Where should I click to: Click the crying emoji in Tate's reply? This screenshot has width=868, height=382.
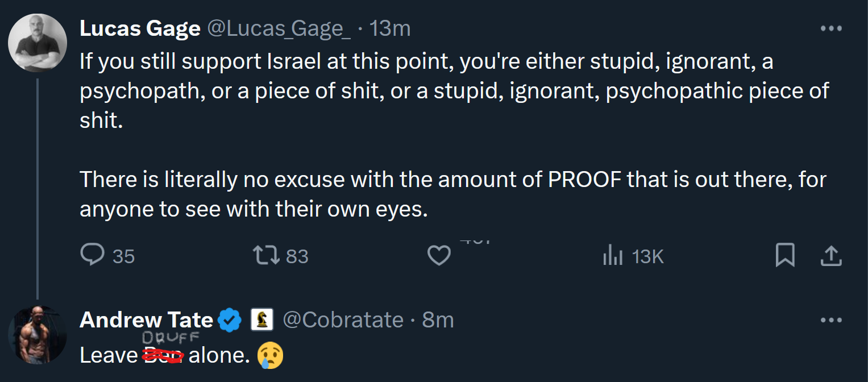[270, 355]
